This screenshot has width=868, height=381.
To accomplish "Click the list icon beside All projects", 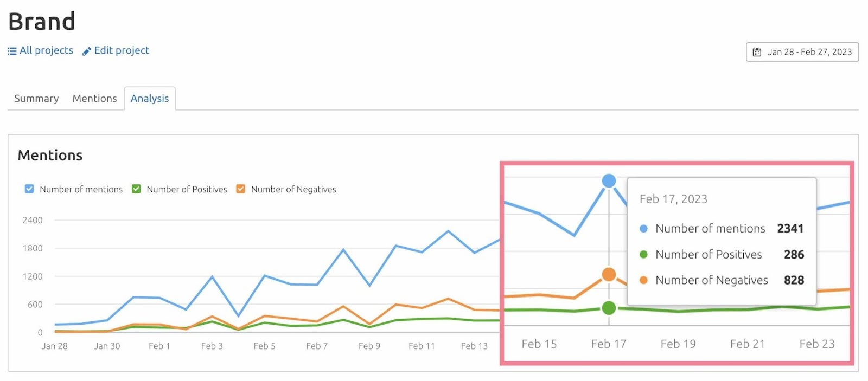I will point(11,50).
